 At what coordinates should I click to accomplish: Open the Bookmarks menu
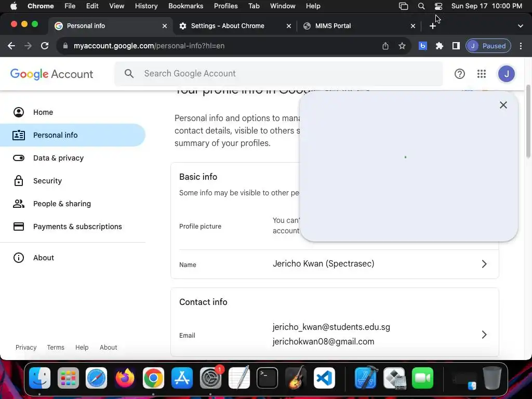click(x=185, y=6)
